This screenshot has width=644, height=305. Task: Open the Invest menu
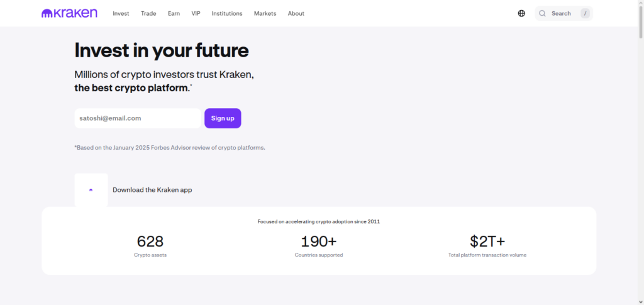(x=121, y=13)
